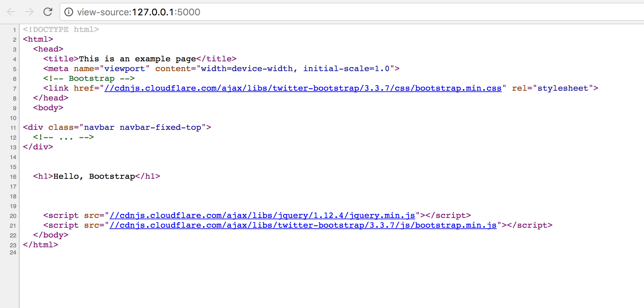The width and height of the screenshot is (644, 308).
Task: Click the closing div tag
Action: tap(38, 147)
